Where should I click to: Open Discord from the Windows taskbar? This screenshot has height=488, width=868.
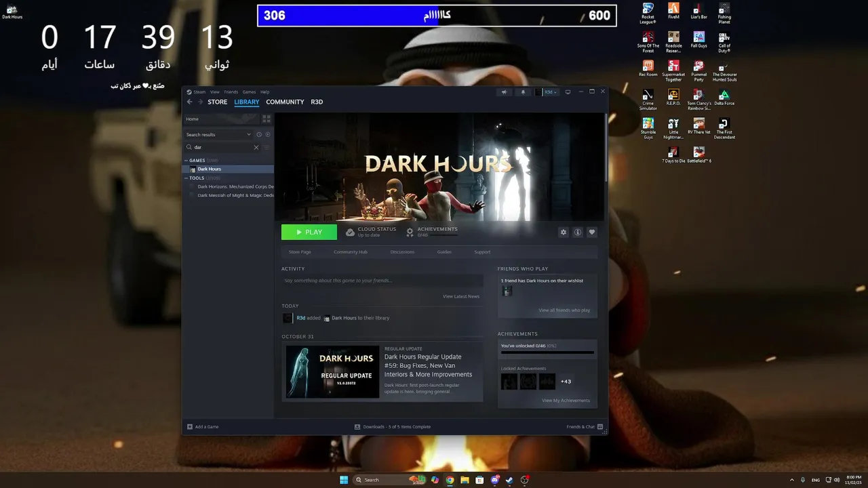tap(494, 480)
